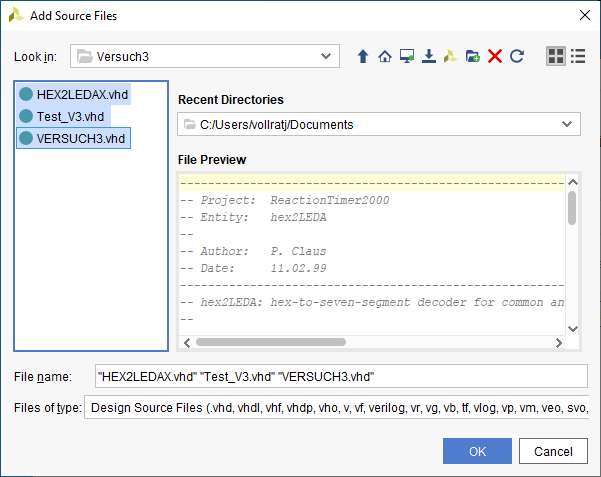Open the Files of type dropdown
Image resolution: width=601 pixels, height=477 pixels.
336,407
